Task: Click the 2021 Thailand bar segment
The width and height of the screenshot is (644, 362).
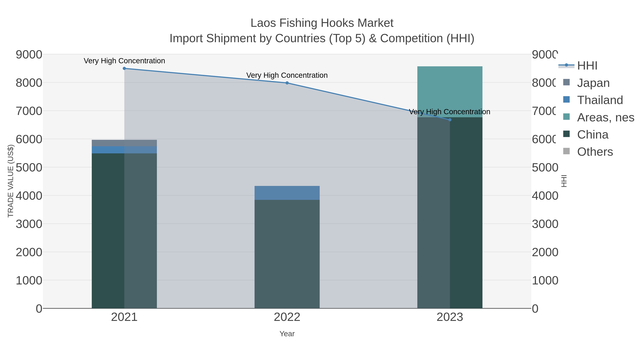Action: point(124,150)
